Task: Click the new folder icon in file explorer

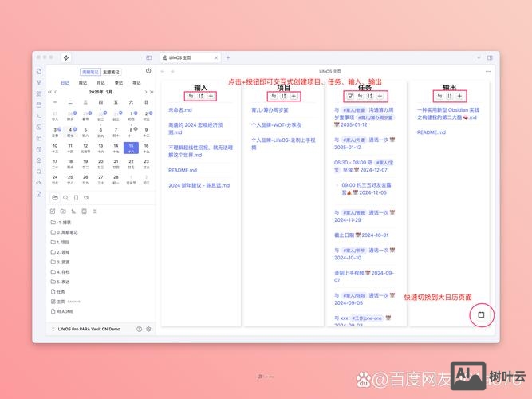Action: click(63, 211)
